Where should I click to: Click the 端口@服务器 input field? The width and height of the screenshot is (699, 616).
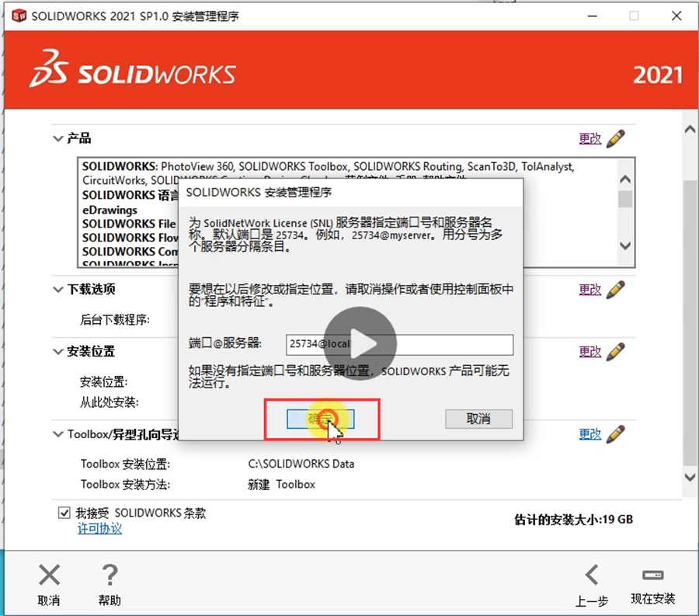point(399,345)
